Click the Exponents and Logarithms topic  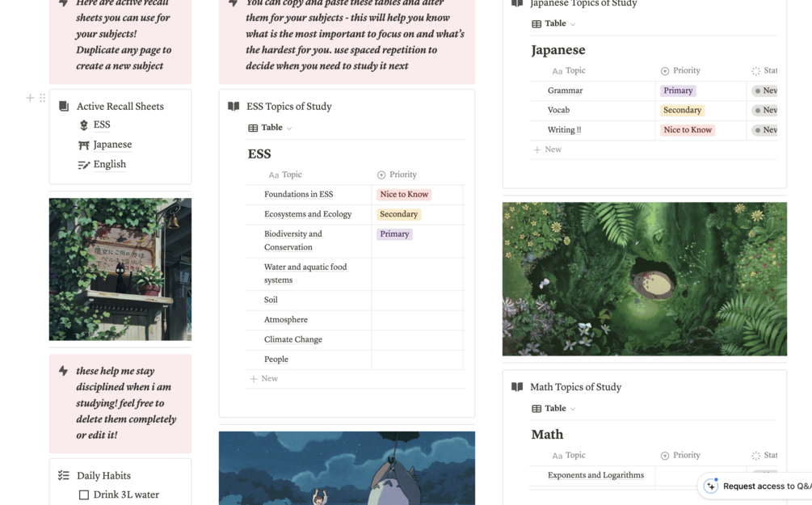point(596,475)
